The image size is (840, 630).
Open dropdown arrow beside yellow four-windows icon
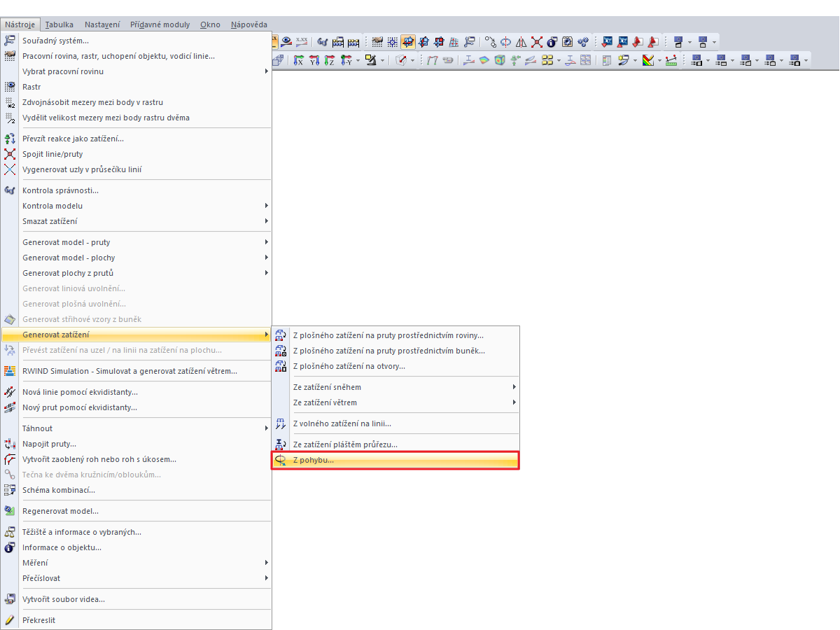tap(559, 61)
